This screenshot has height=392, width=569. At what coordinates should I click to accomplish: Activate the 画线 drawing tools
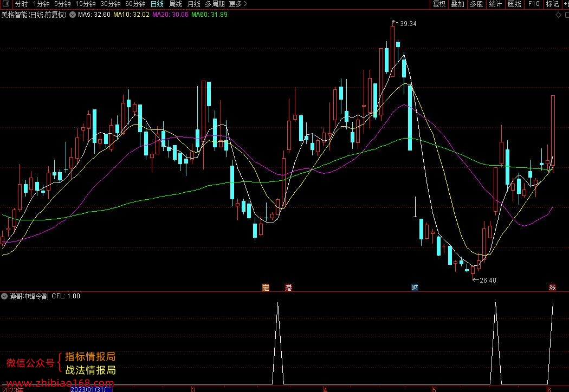[x=515, y=4]
